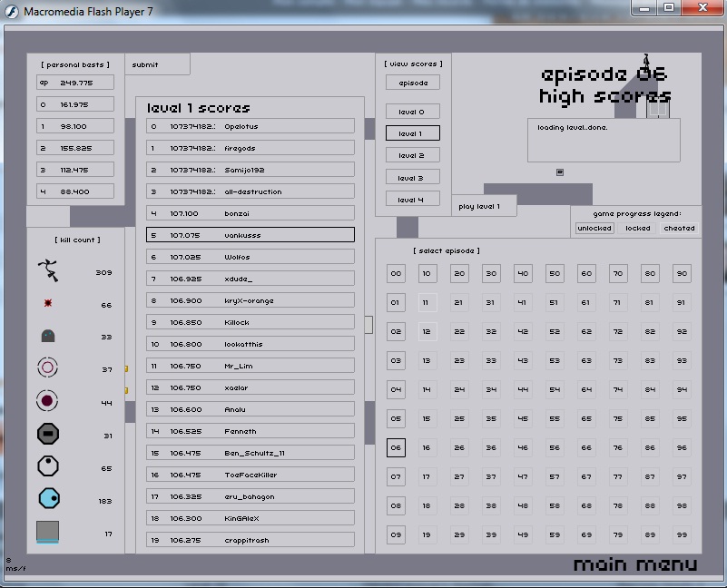Viewport: 727px width, 588px height.
Task: Click the white octagon drone icon
Action: pos(47,467)
